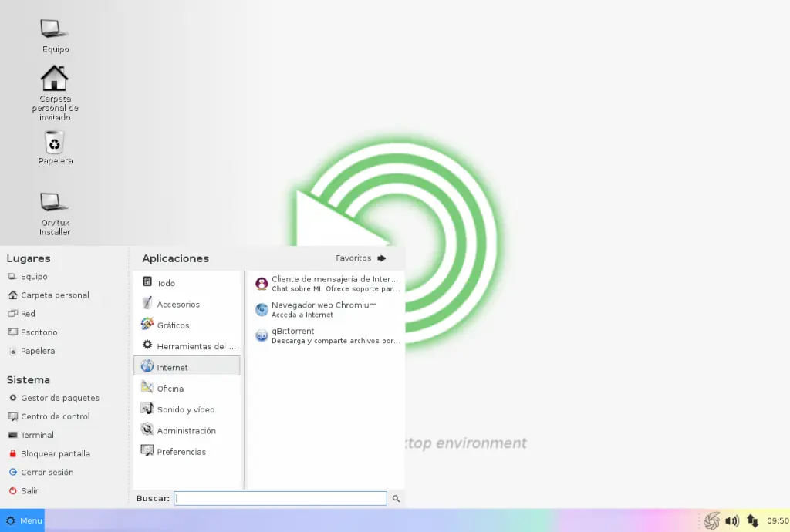
Task: Click Salir to shut down
Action: tap(23, 490)
